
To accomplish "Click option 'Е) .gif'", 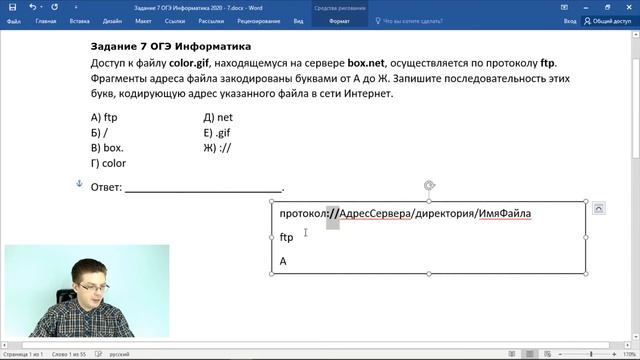I will (217, 133).
